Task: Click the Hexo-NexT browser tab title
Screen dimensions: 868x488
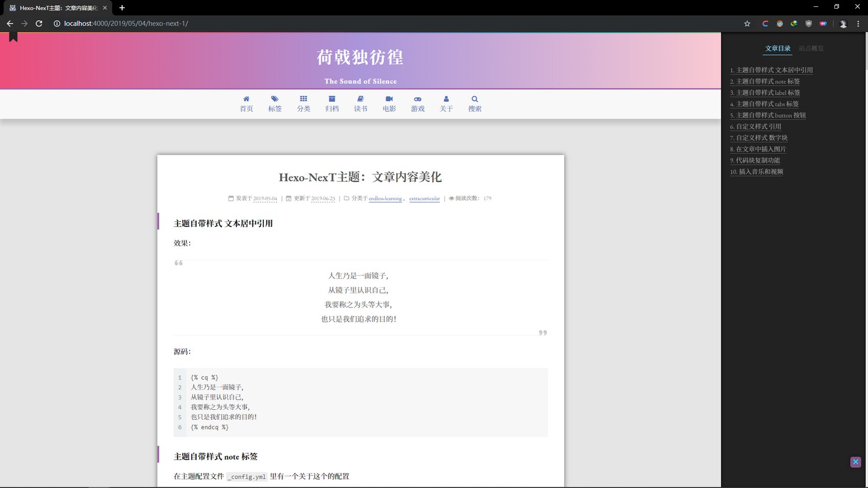Action: tap(58, 8)
